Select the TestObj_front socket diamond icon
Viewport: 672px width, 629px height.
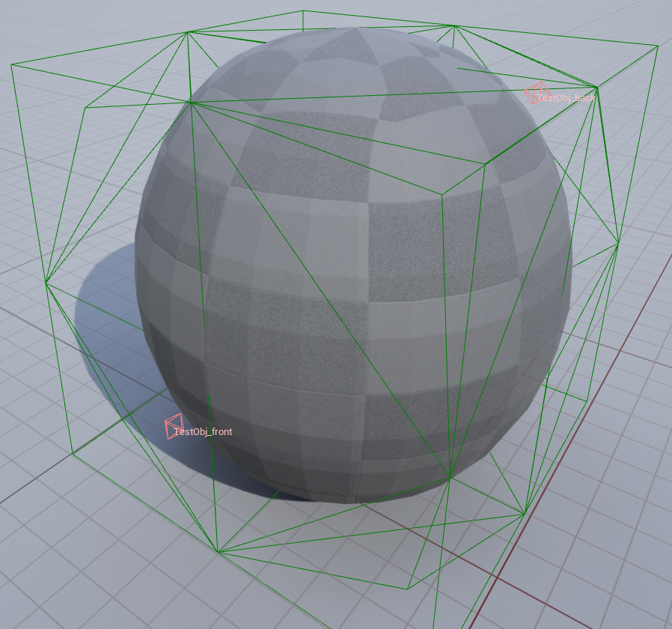coord(174,426)
